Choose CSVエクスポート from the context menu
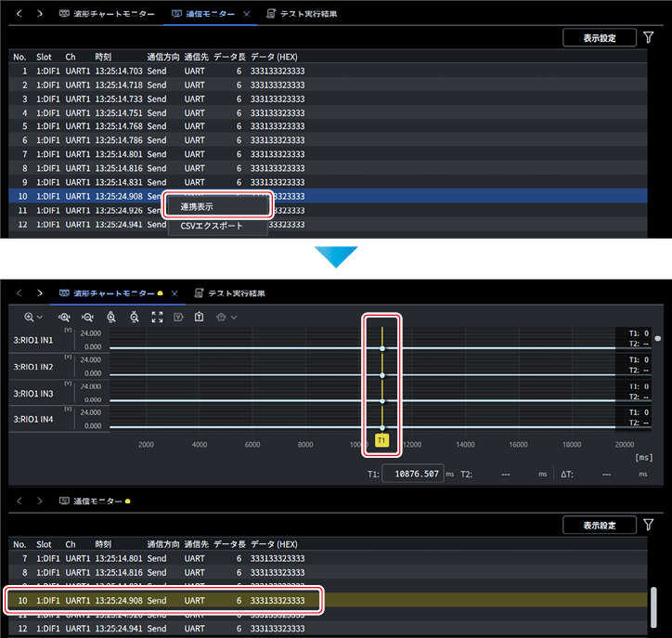This screenshot has width=672, height=638. pyautogui.click(x=218, y=226)
